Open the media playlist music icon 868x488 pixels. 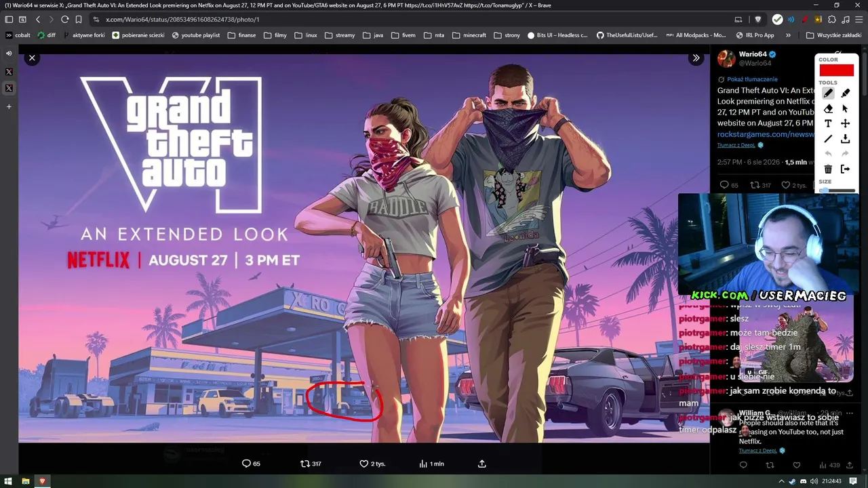[x=846, y=19]
